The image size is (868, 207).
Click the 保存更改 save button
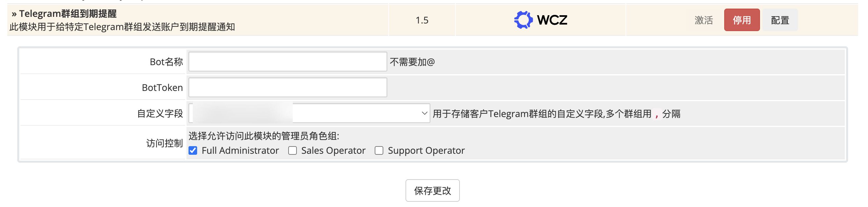click(x=432, y=190)
